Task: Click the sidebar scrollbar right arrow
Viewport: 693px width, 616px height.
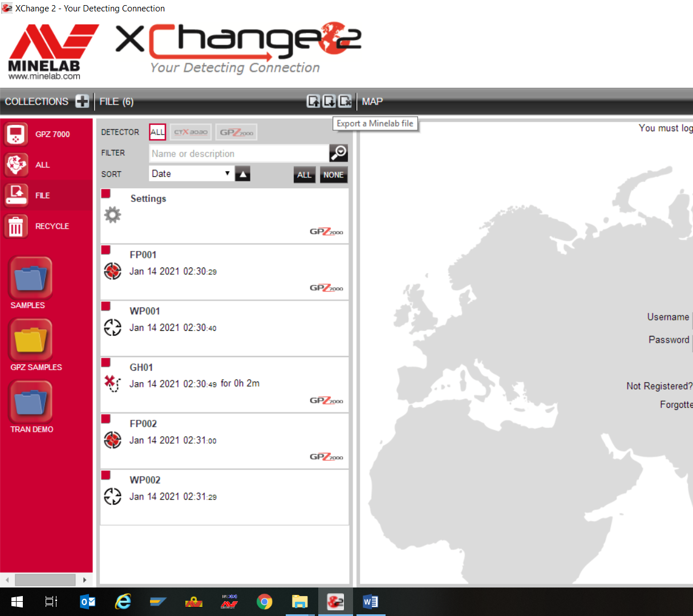Action: pos(85,580)
